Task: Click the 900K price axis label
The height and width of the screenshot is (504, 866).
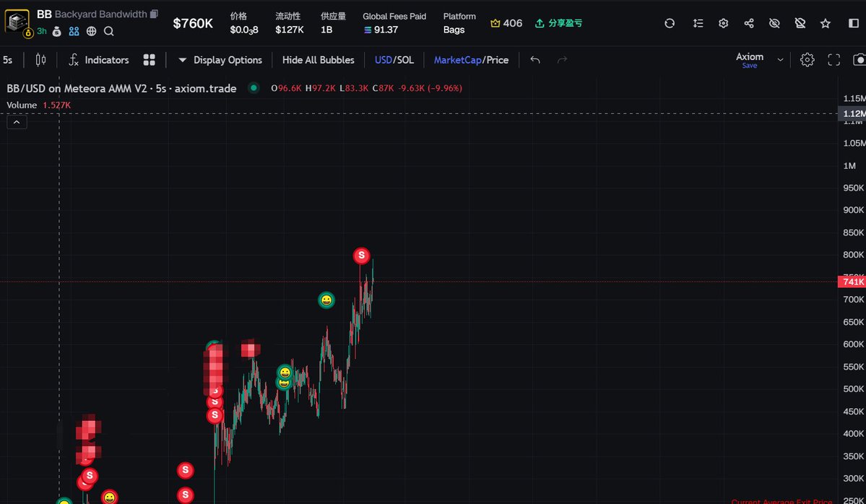Action: (x=853, y=210)
